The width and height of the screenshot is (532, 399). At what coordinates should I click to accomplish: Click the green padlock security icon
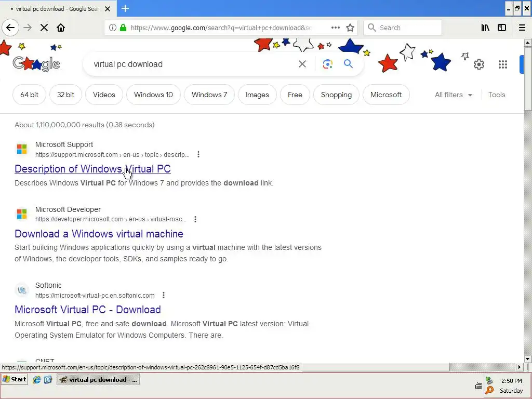coord(123,28)
